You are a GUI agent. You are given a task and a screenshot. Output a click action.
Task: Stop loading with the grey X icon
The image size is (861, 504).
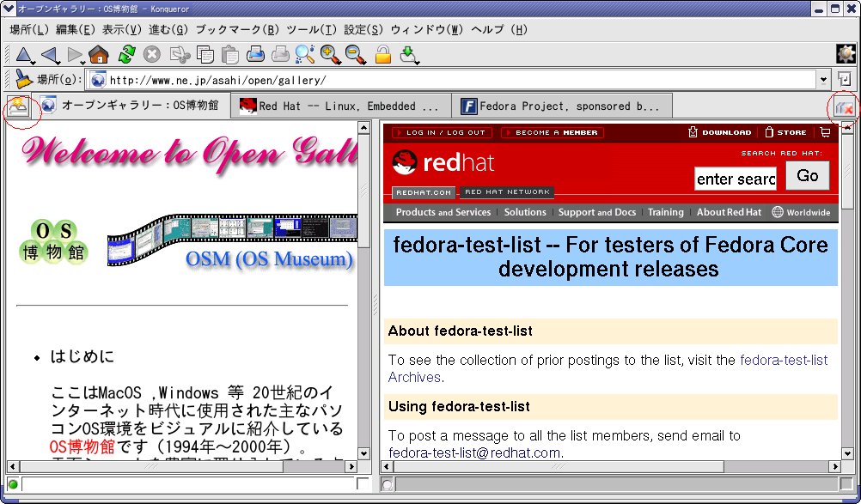point(152,54)
